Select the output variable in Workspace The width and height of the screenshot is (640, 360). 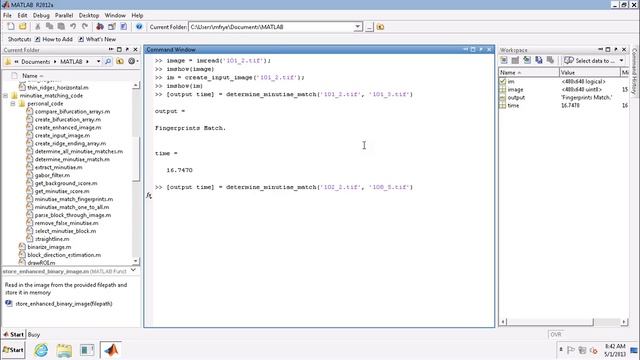pos(516,98)
